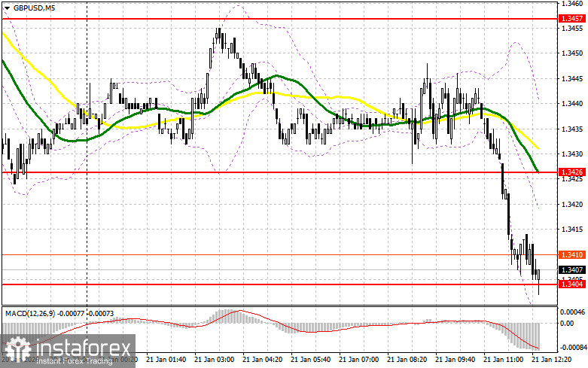Click the 21 Jan 09:40 time label
Image resolution: width=588 pixels, height=368 pixels.
coord(455,360)
